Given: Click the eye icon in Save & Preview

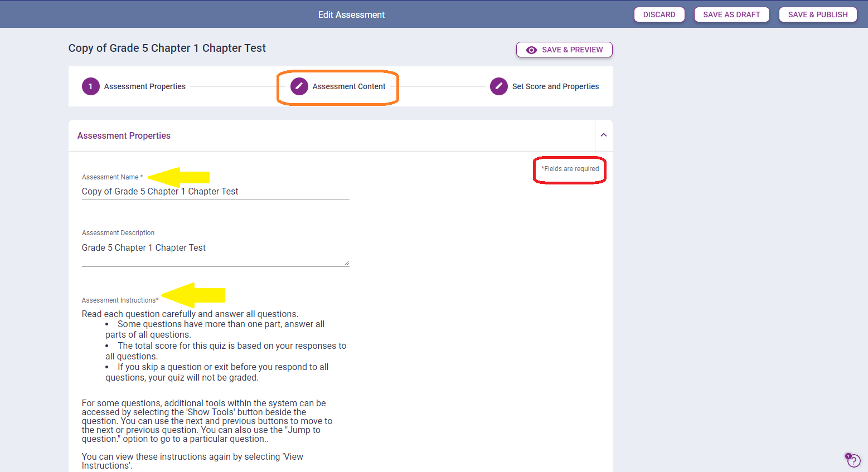Looking at the screenshot, I should pyautogui.click(x=531, y=50).
